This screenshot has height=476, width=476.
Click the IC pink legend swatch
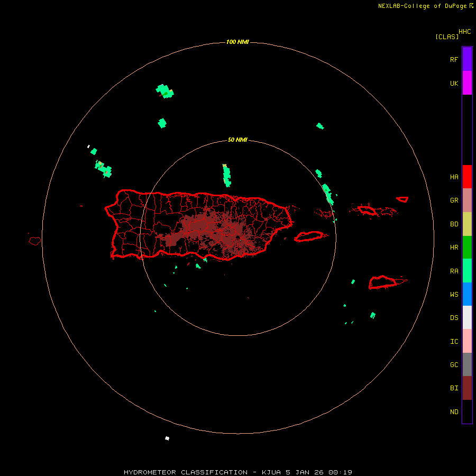tap(467, 341)
